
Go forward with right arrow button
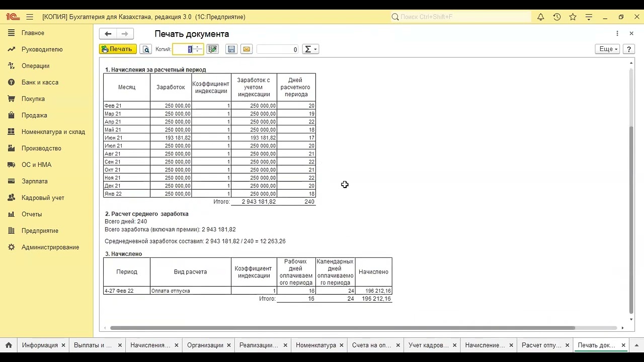point(124,34)
